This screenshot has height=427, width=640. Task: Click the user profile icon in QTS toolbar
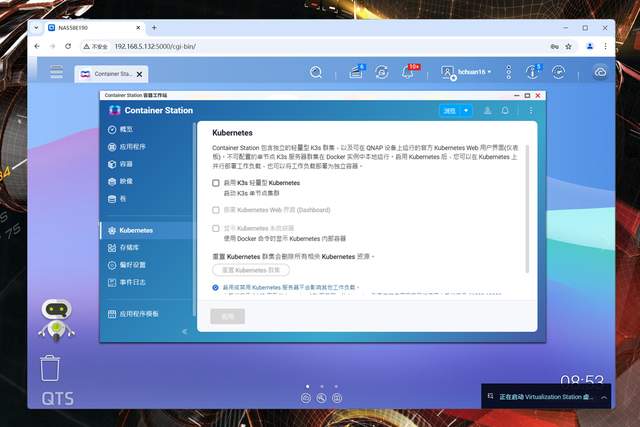(x=448, y=73)
